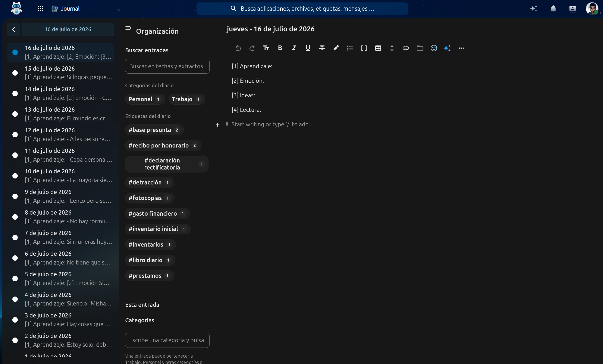603x364 pixels.
Task: Insert a link via chain icon
Action: 406,48
